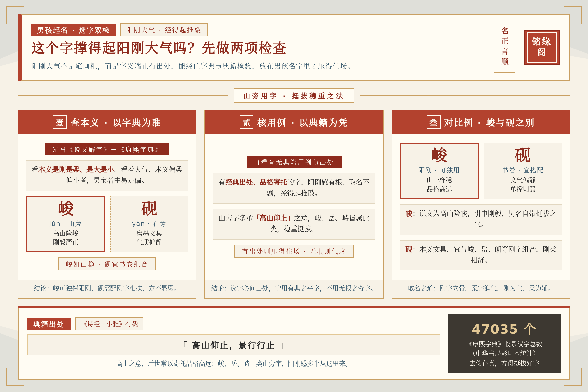This screenshot has width=588, height=392.
Task: Click the 典籍出处 red label
Action: (49, 324)
